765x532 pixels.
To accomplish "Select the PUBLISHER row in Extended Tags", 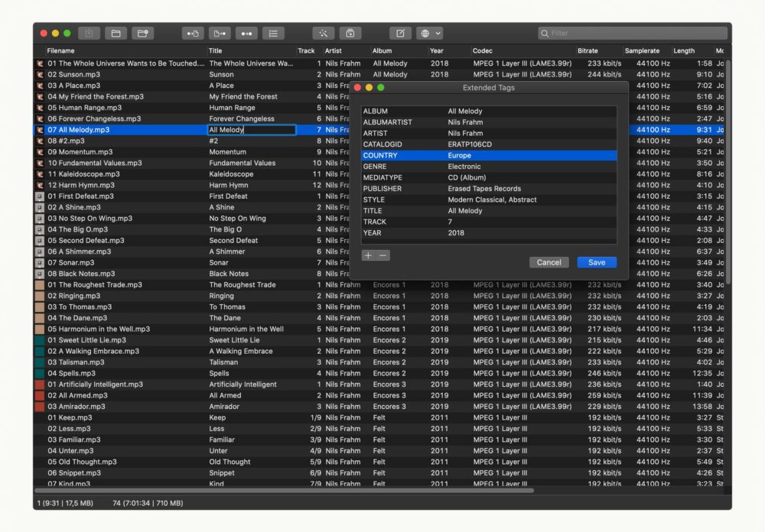I will pos(488,189).
